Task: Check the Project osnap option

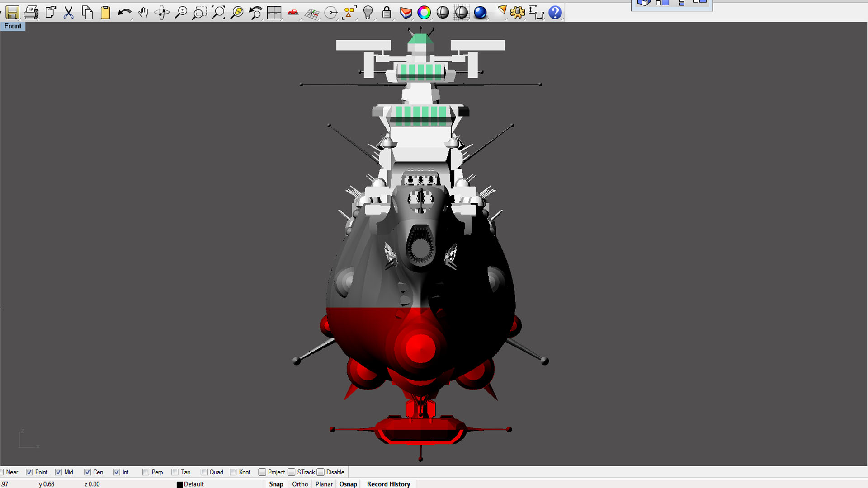Action: click(262, 472)
